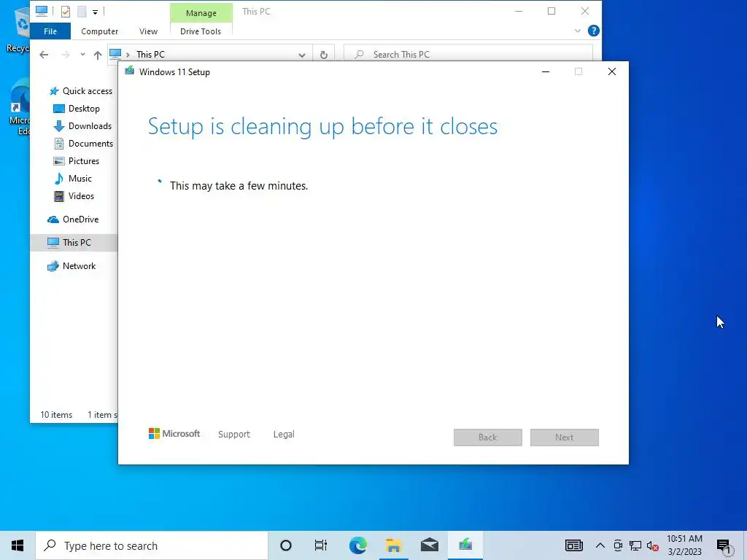Show hidden system tray icons

pyautogui.click(x=600, y=545)
